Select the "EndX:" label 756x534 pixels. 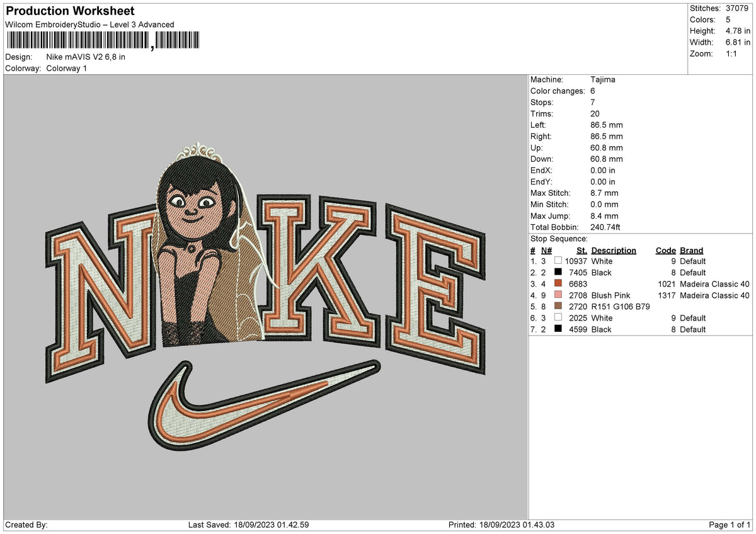point(542,170)
